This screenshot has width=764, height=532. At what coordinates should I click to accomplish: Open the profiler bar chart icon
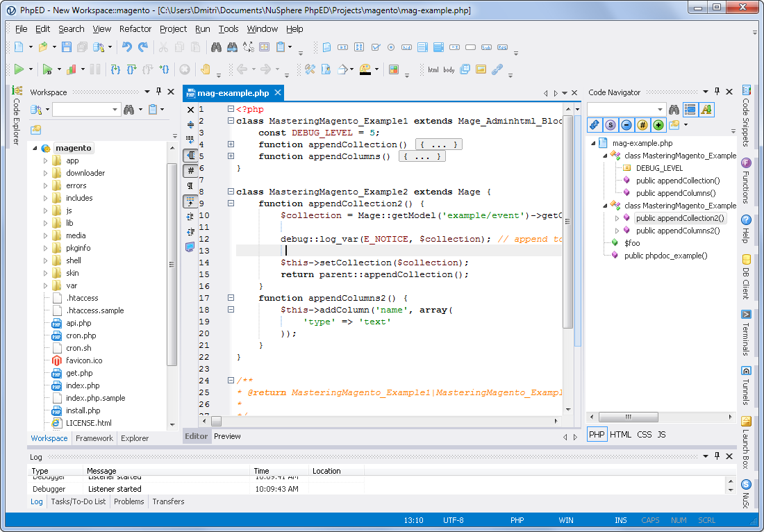[x=72, y=69]
